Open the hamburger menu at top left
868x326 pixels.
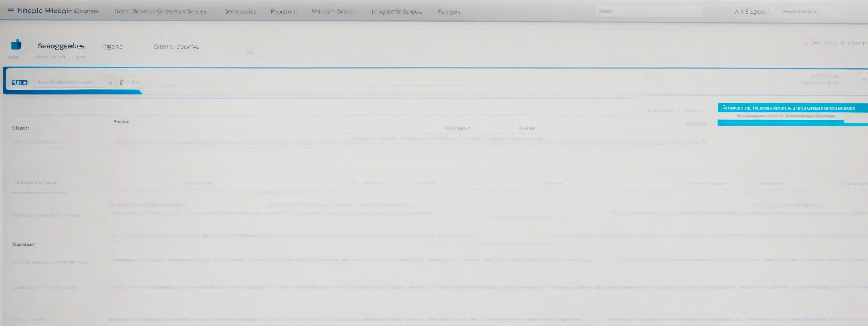[11, 10]
